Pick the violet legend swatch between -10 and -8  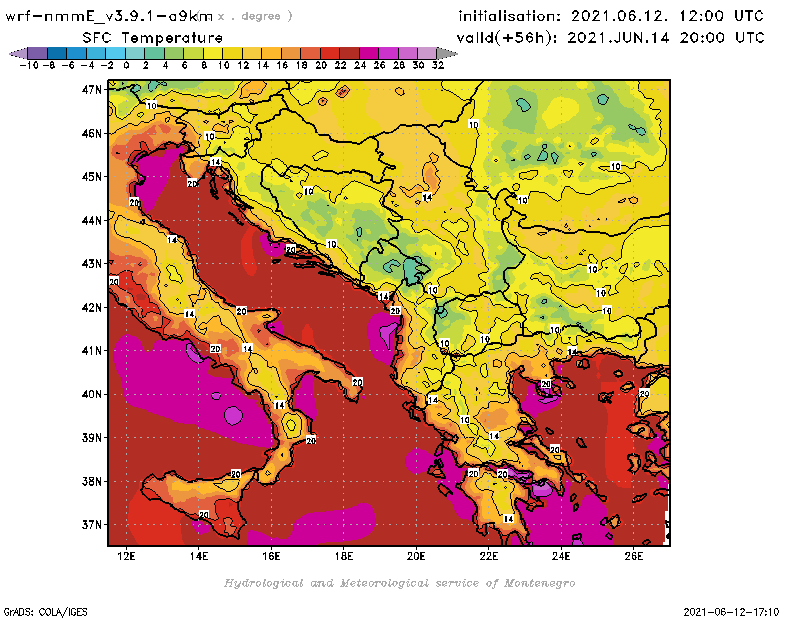[x=38, y=53]
